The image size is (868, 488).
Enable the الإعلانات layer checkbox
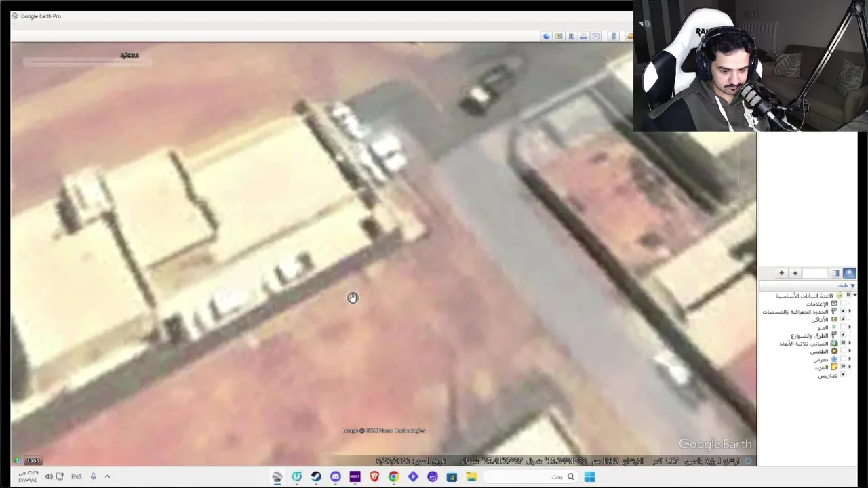tap(844, 304)
